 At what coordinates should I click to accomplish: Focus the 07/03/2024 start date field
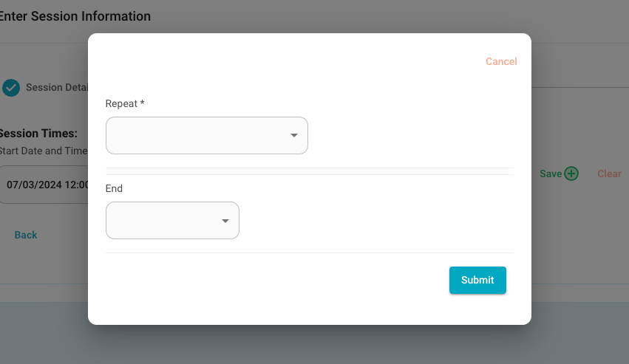tap(44, 185)
